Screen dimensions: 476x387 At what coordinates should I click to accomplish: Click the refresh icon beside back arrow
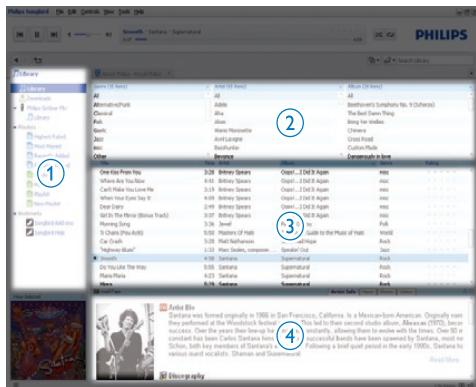pos(38,60)
